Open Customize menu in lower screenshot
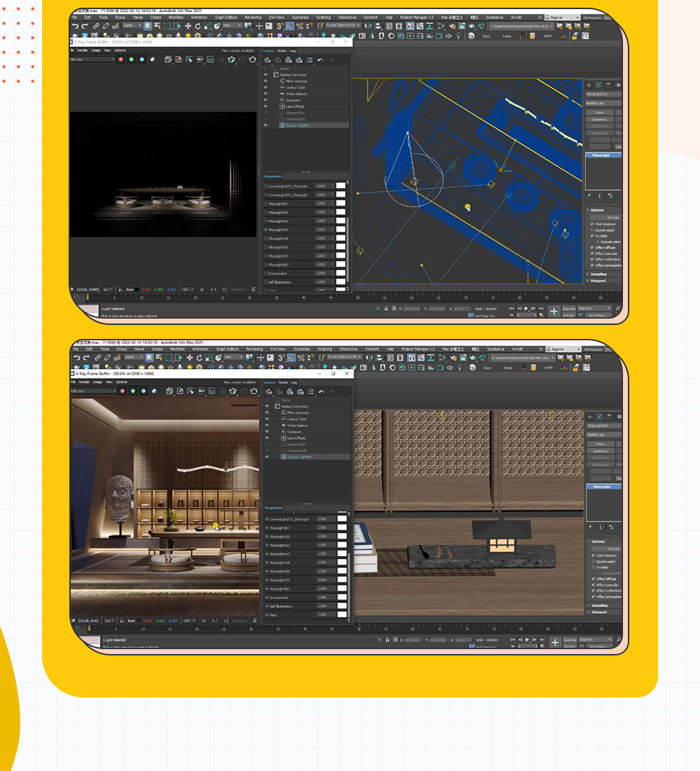The width and height of the screenshot is (700, 771). pos(302,349)
